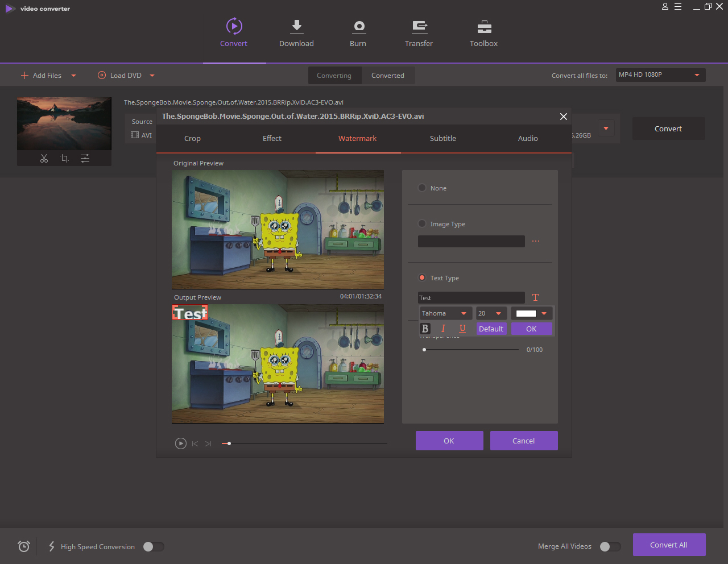Click the source video thumbnail
The width and height of the screenshot is (728, 564).
tap(64, 123)
